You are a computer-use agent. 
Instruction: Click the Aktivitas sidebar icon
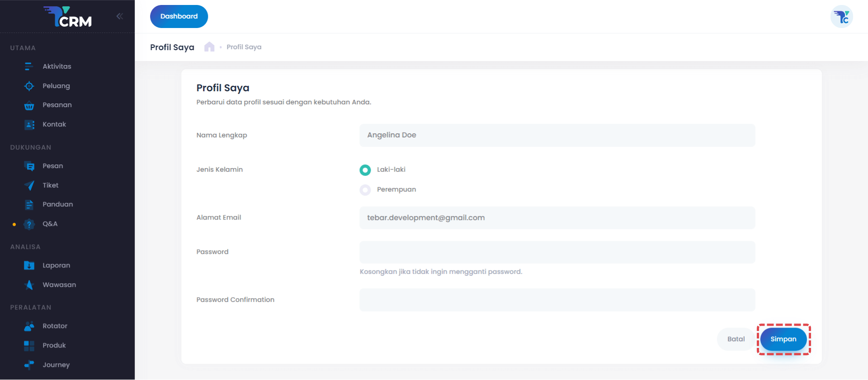29,66
